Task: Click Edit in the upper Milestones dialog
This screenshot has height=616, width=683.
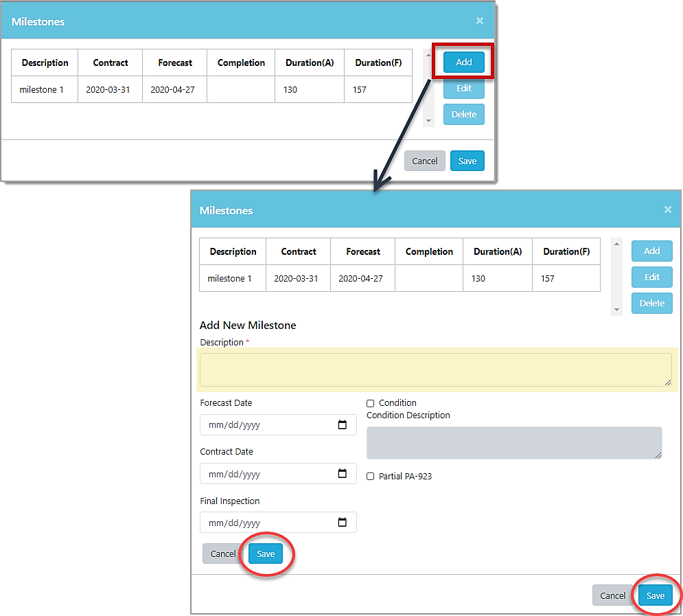Action: click(x=464, y=89)
